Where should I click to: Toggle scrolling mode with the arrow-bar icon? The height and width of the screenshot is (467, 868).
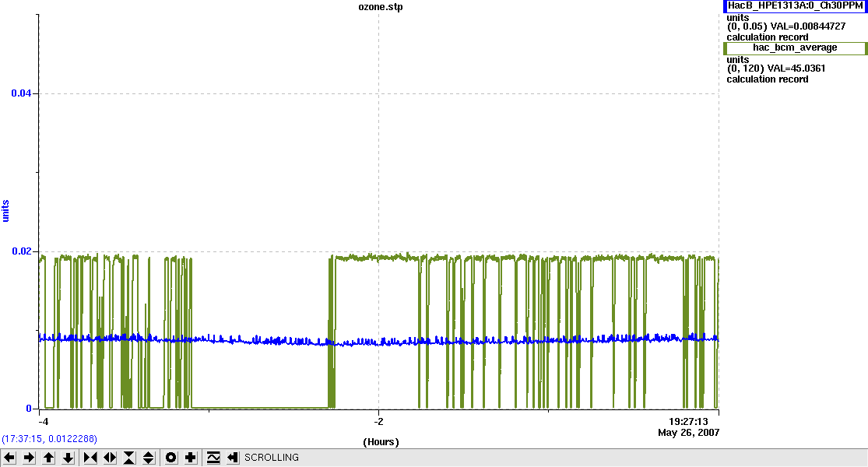coord(233,458)
